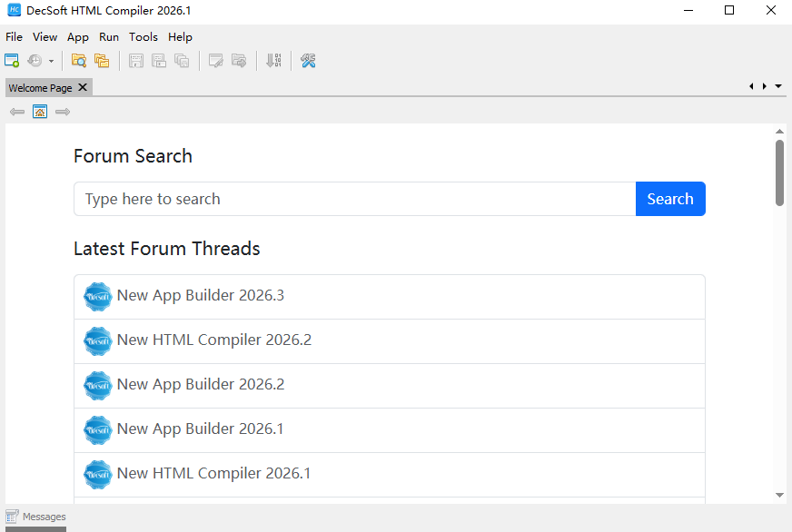Click the search in files folder icon

[x=78, y=60]
